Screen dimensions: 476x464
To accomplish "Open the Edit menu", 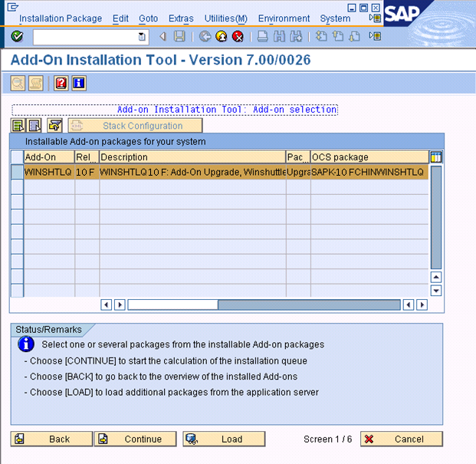I will (120, 18).
